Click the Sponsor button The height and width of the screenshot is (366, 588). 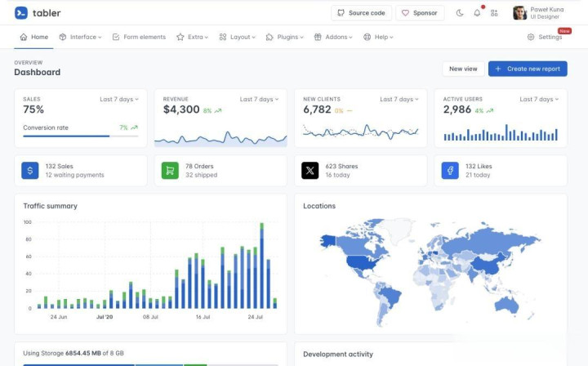[420, 13]
